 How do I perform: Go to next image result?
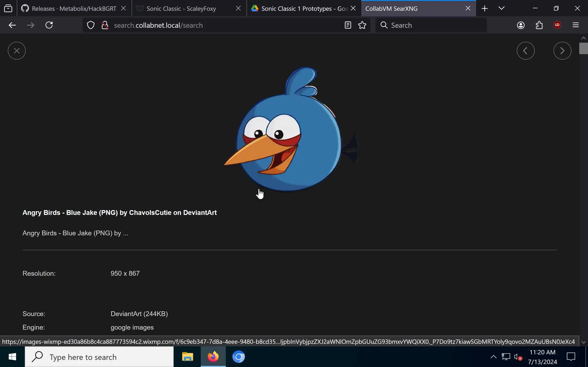[562, 51]
